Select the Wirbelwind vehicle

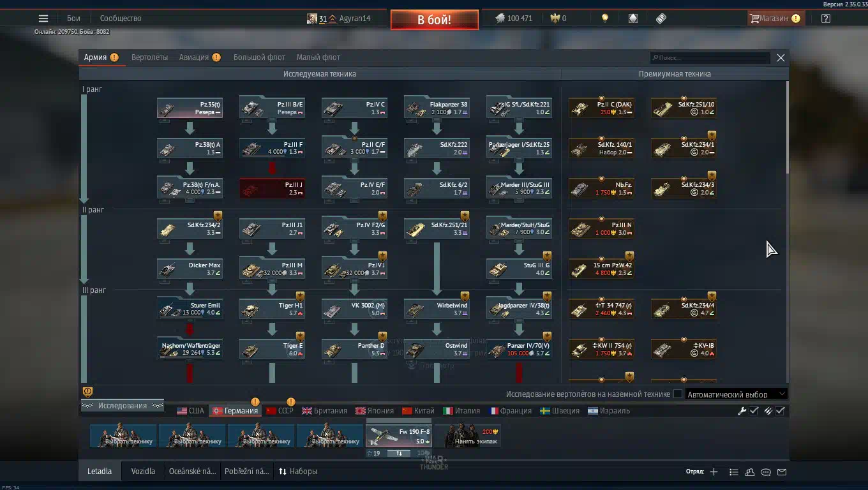click(x=437, y=309)
